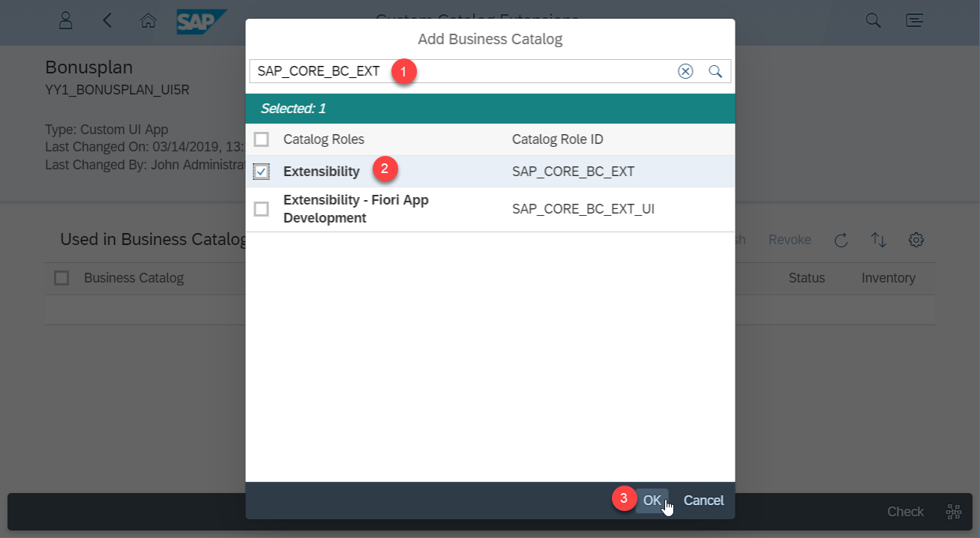Select all Business Catalog rows checkbox
Viewport: 980px width, 538px height.
click(61, 278)
